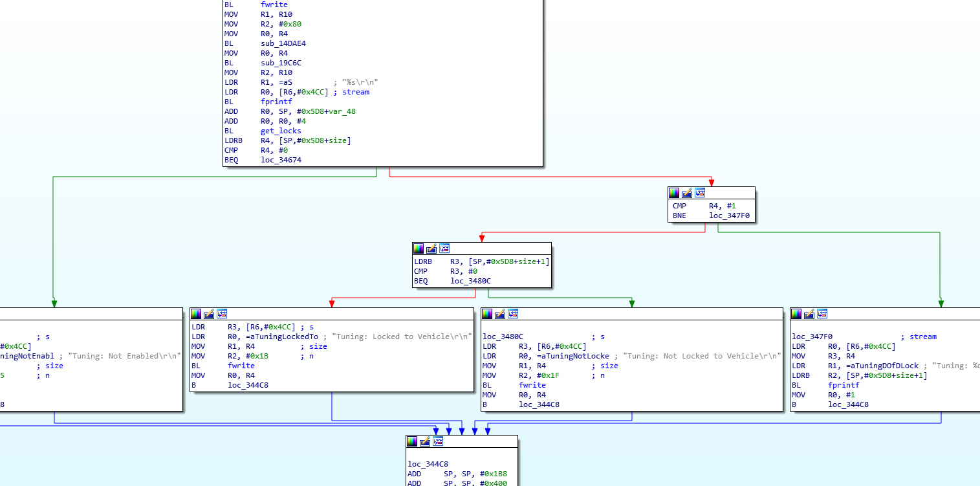Select the #0x1B8 immediate in the bottom block

point(492,474)
